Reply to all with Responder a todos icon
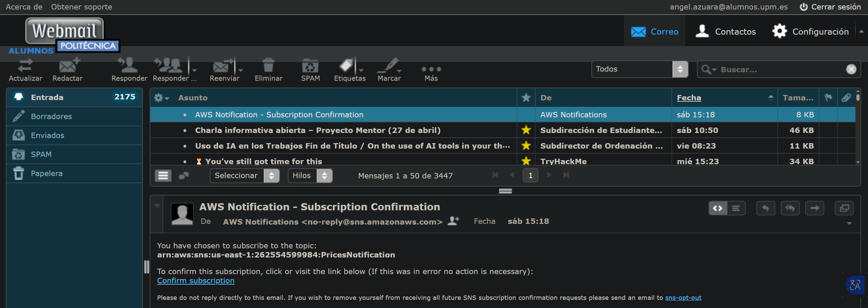The image size is (868, 308). pos(169,65)
